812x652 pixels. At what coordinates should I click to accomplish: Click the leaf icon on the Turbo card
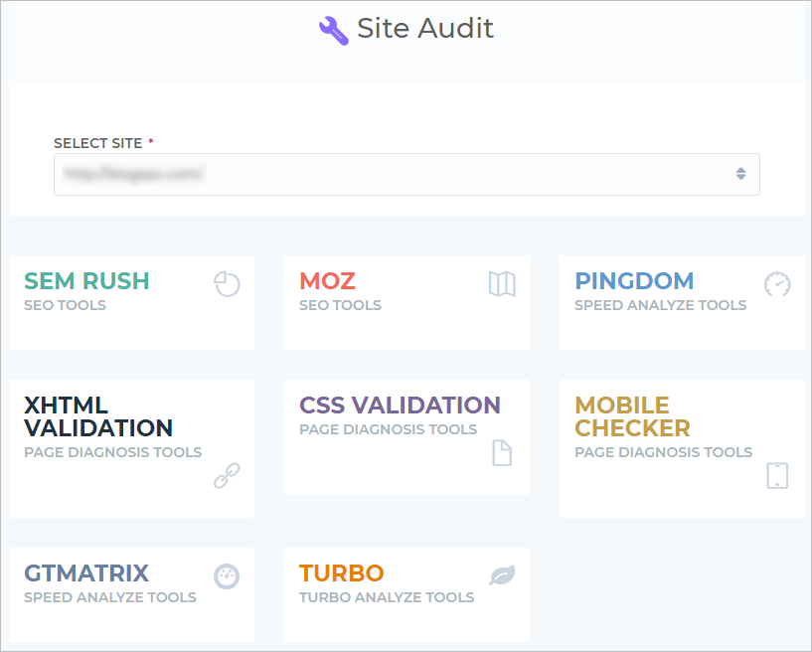pyautogui.click(x=502, y=574)
